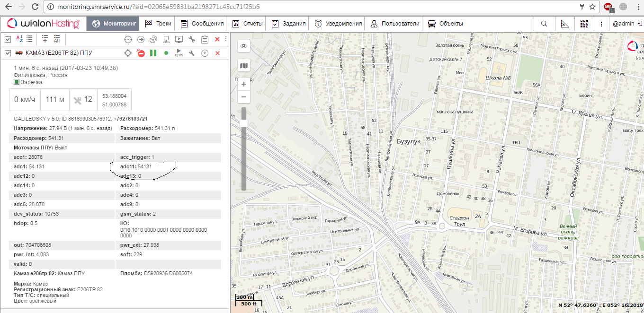Remove КАМАЗ unit with red X
The image size is (644, 313).
(217, 53)
